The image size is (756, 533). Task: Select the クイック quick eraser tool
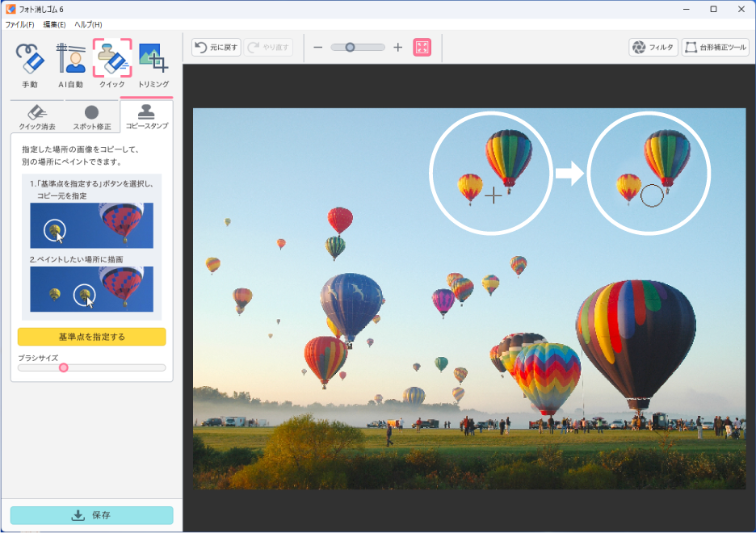pos(112,65)
